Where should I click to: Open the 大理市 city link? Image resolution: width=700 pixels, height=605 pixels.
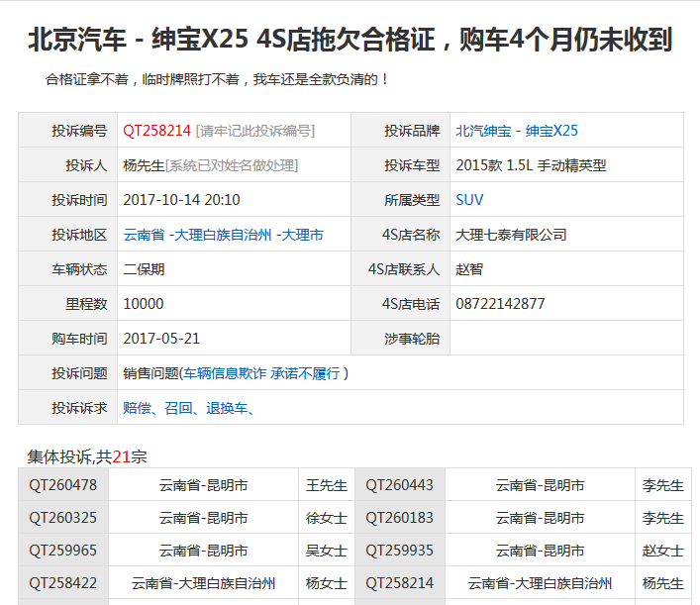[302, 235]
